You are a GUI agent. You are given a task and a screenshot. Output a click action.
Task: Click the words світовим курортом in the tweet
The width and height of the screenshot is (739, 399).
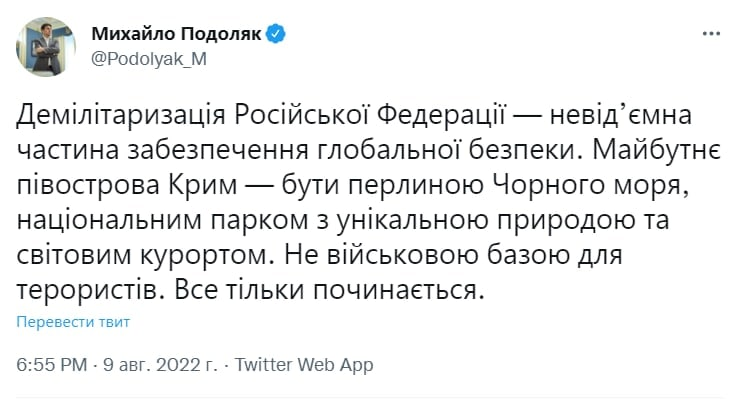141,256
